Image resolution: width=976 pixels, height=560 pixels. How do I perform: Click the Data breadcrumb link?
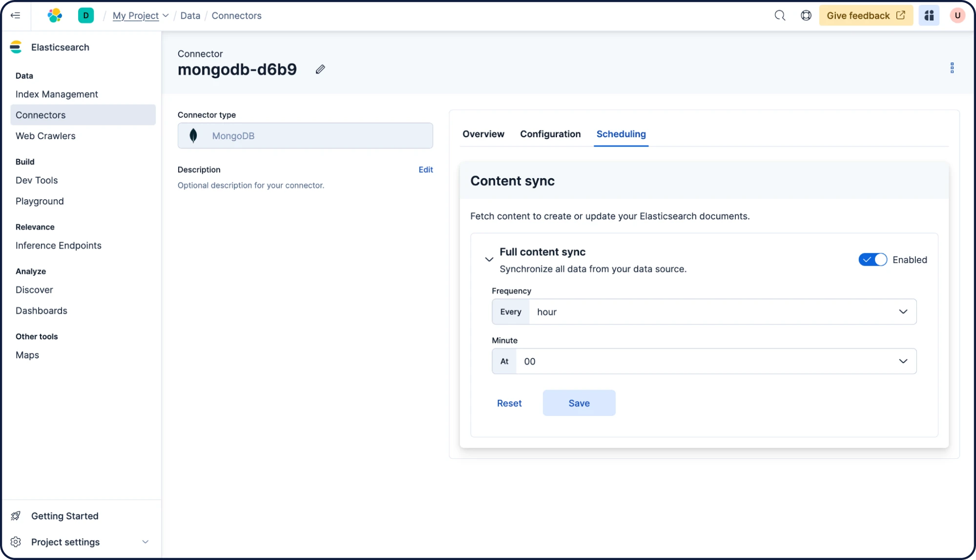pyautogui.click(x=190, y=16)
